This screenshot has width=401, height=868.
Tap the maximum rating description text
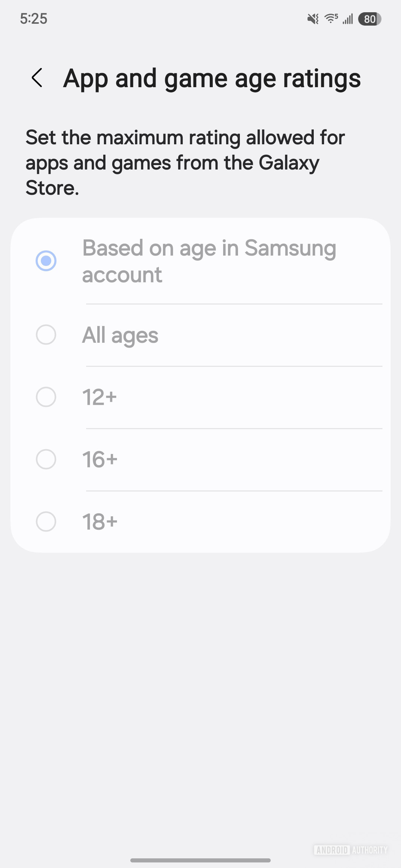tap(185, 162)
